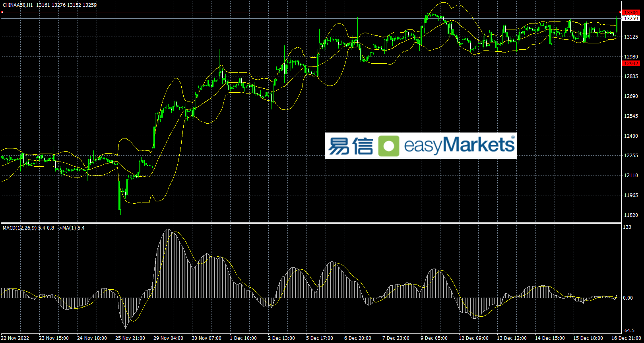Click the 25 Nov 21:00 time label
The width and height of the screenshot is (644, 343).
[130, 338]
